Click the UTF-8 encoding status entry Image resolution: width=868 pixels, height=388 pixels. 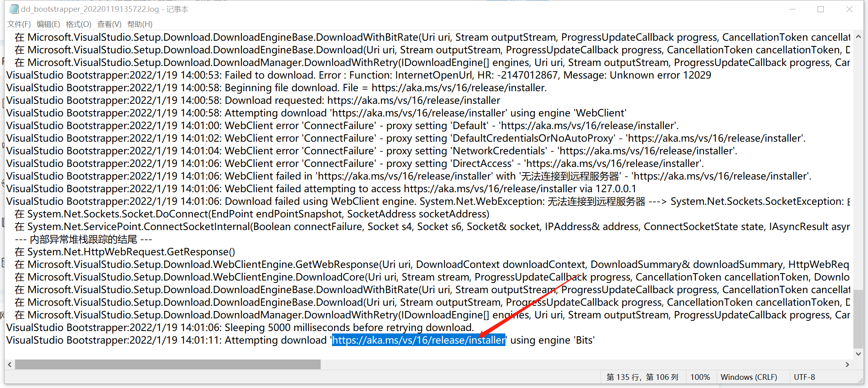pyautogui.click(x=805, y=377)
